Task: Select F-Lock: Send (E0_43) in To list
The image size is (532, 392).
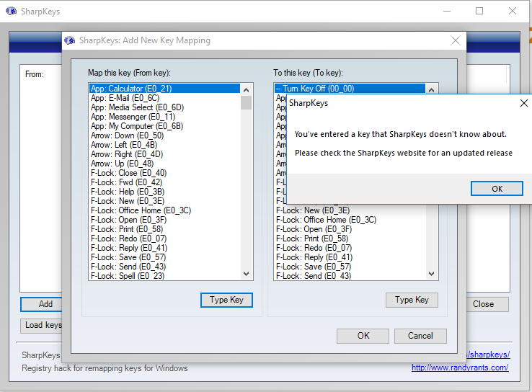Action: tap(350, 276)
